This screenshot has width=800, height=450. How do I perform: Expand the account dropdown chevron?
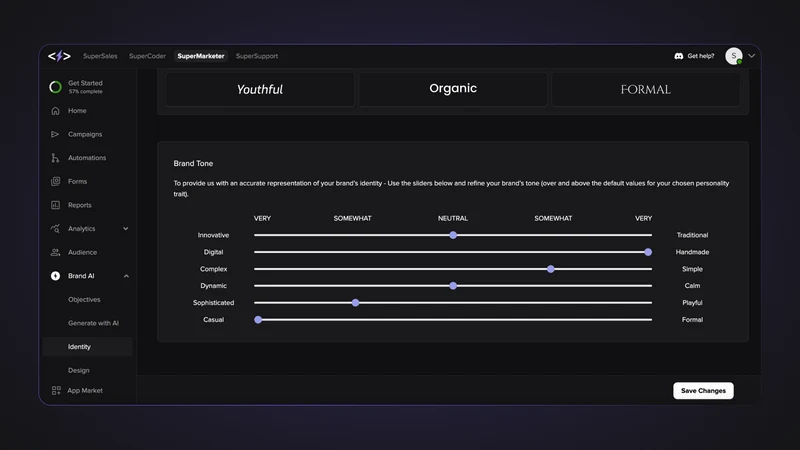tap(752, 56)
